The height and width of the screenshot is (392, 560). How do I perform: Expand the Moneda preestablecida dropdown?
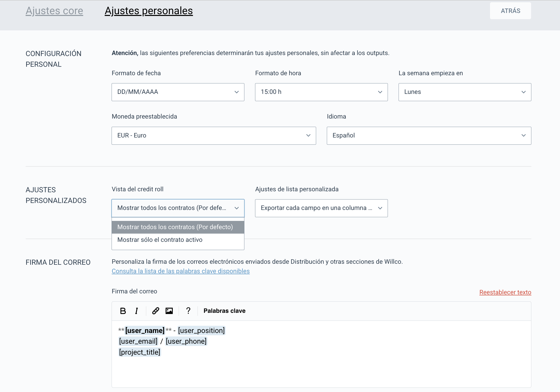point(214,136)
